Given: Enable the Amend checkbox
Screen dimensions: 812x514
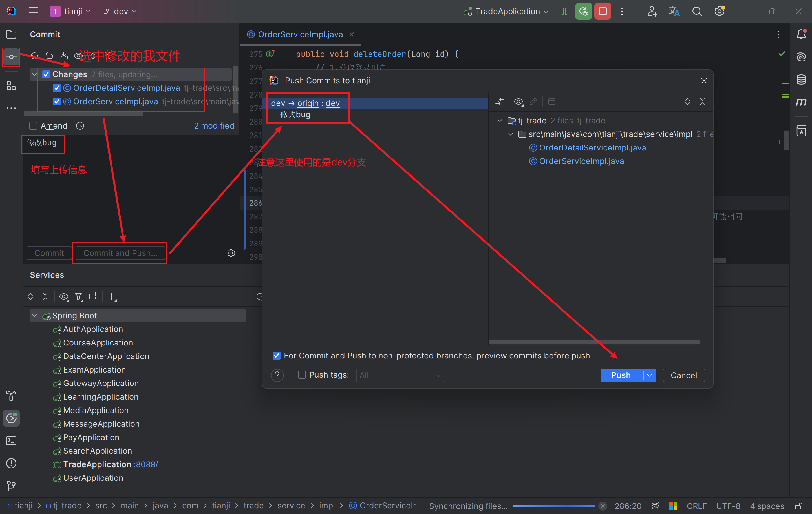Looking at the screenshot, I should (33, 126).
